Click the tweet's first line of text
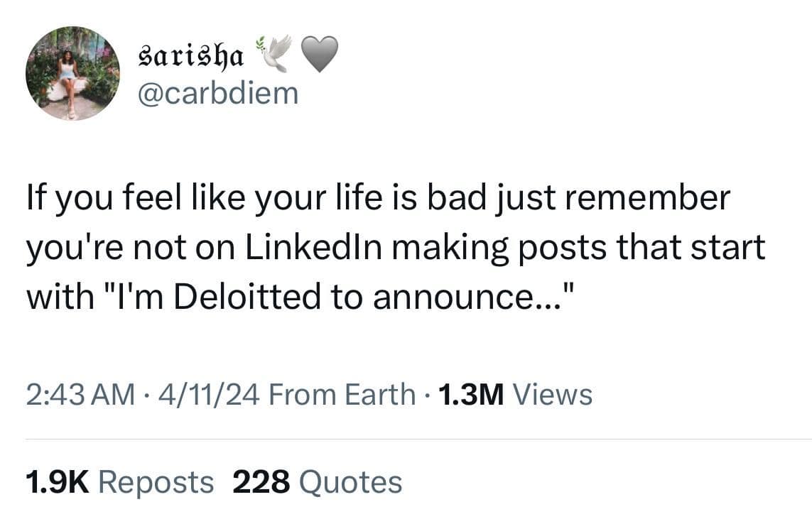Image resolution: width=812 pixels, height=524 pixels. [x=378, y=199]
